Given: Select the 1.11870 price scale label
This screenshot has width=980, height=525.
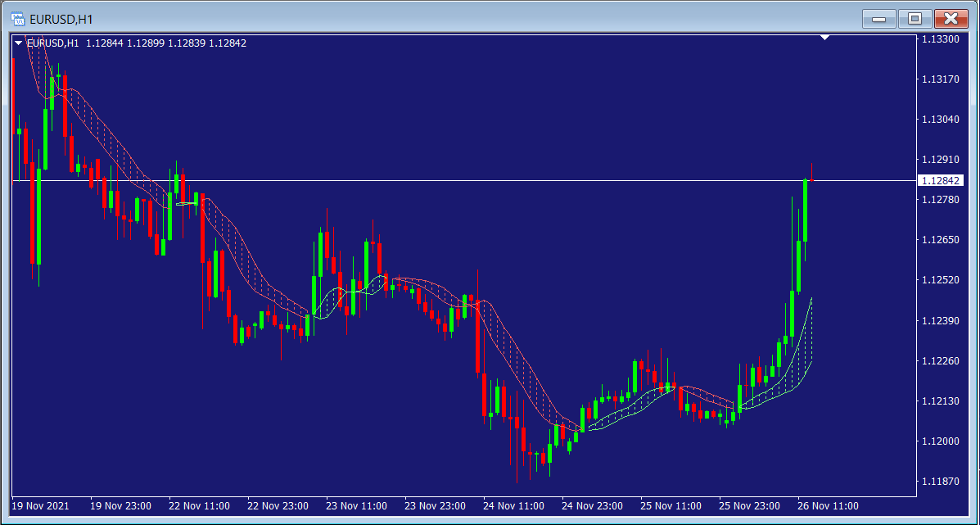Looking at the screenshot, I should [940, 482].
